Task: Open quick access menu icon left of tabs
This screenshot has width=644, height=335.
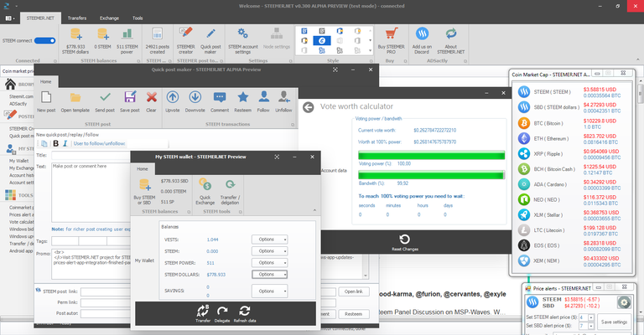Action: tap(10, 18)
